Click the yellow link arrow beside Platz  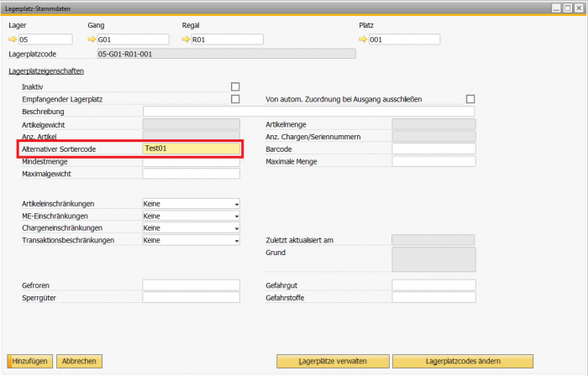363,39
